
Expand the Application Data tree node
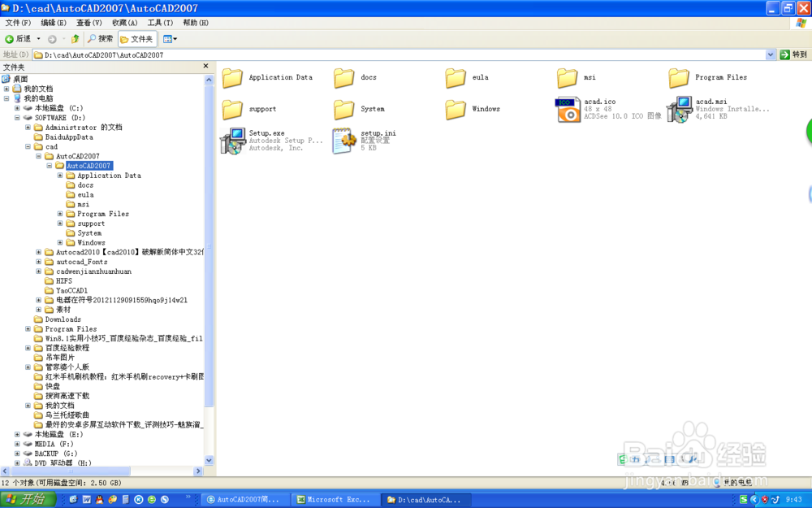click(x=60, y=176)
